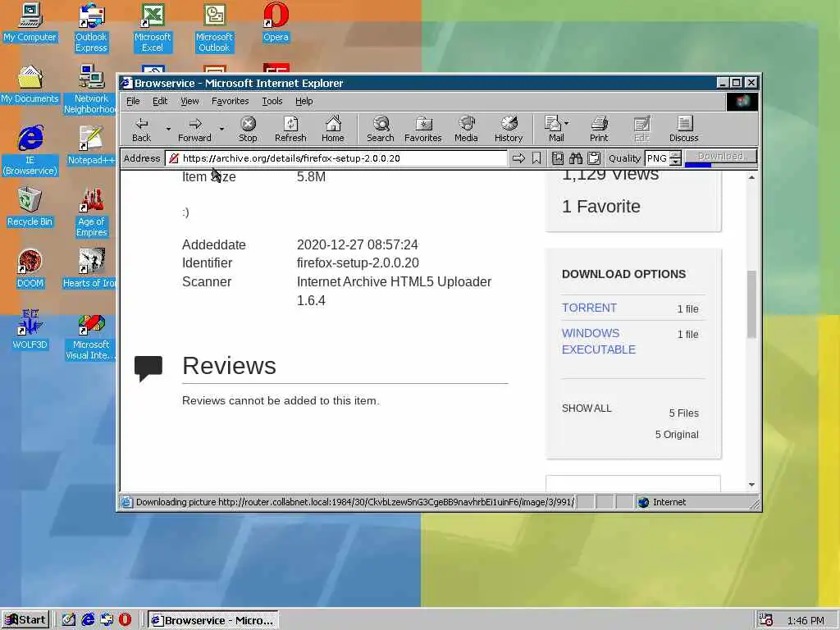Click the Download button in toolbar
The height and width of the screenshot is (630, 840).
tap(720, 157)
